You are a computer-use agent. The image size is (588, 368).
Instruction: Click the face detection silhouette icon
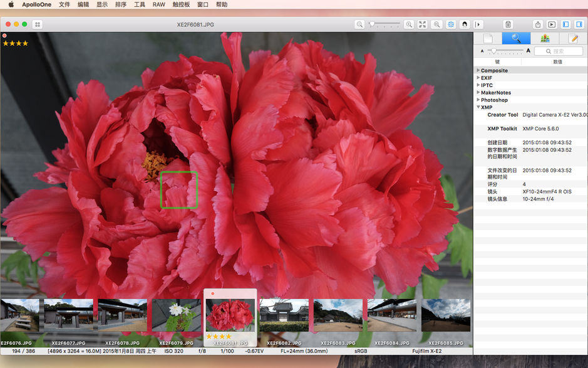(x=465, y=24)
